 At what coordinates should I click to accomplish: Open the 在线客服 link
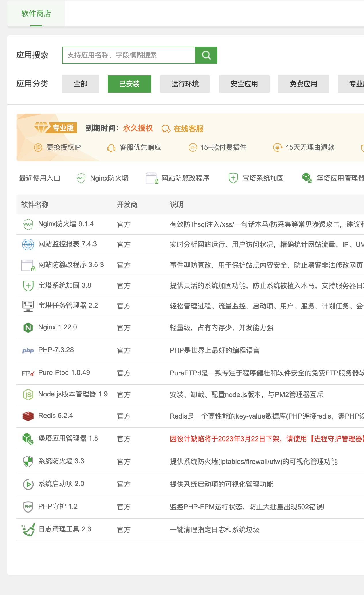point(188,129)
